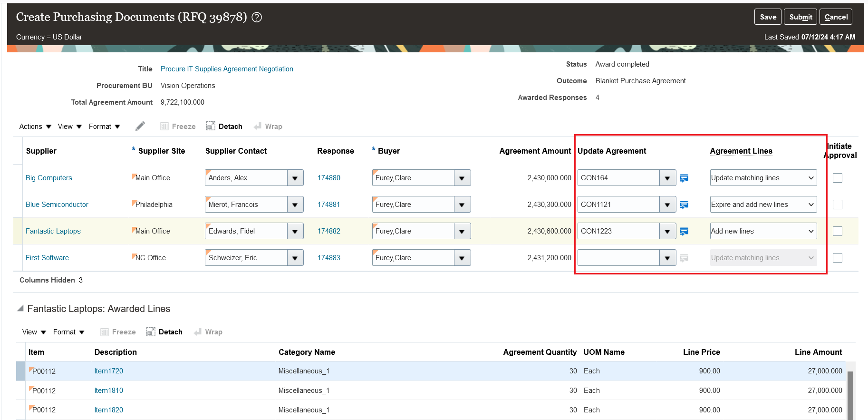This screenshot has height=420, width=868.
Task: Open Item1820 description link
Action: click(x=109, y=410)
